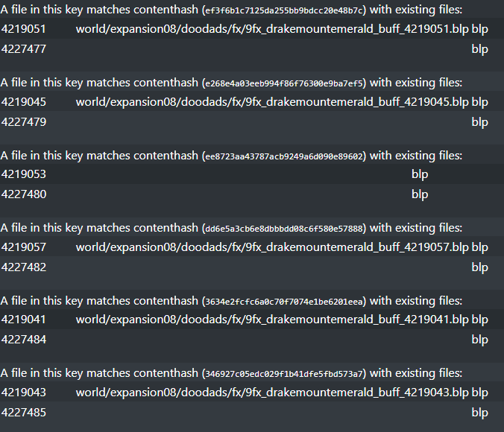This screenshot has height=432, width=504.
Task: Click file ID 4227480
Action: point(23,194)
